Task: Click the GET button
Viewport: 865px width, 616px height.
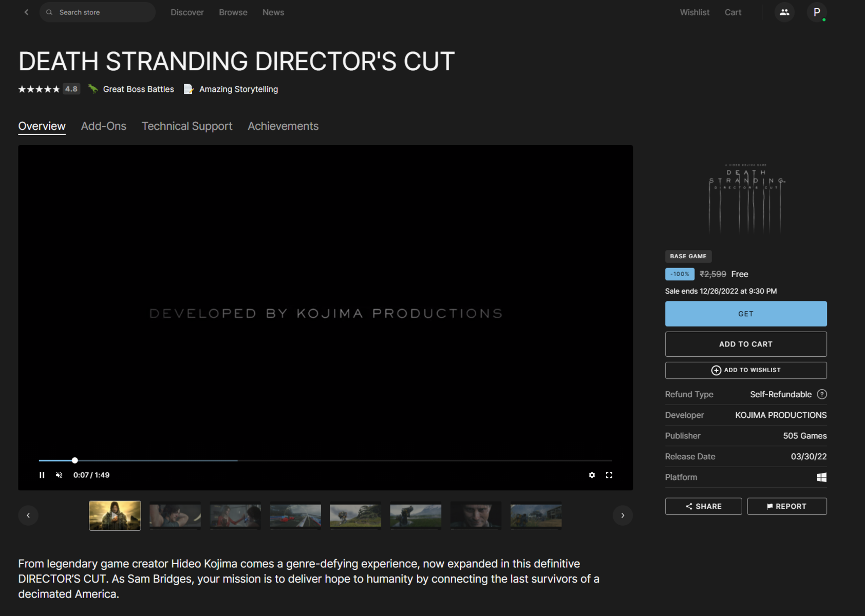Action: tap(746, 314)
